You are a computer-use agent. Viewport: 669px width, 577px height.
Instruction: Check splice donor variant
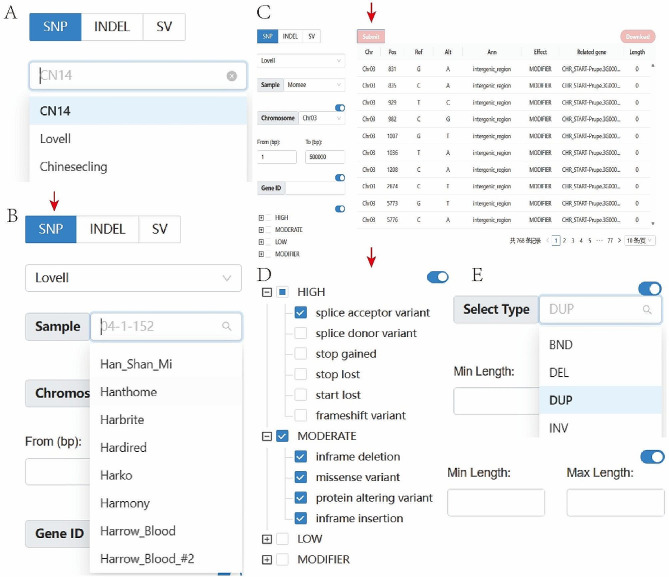[301, 333]
